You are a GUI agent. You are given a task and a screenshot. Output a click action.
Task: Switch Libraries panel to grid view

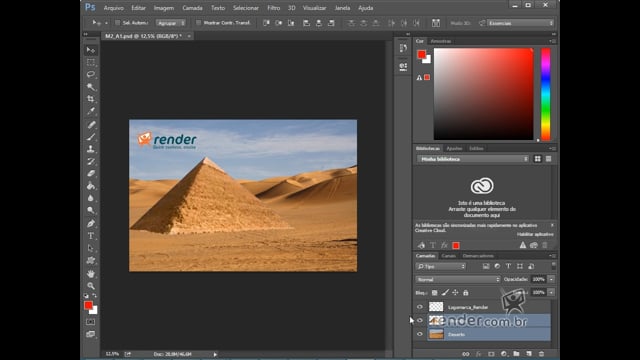[538, 159]
